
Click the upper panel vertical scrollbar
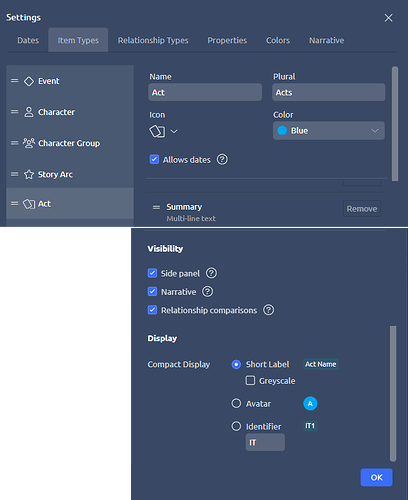point(395,123)
